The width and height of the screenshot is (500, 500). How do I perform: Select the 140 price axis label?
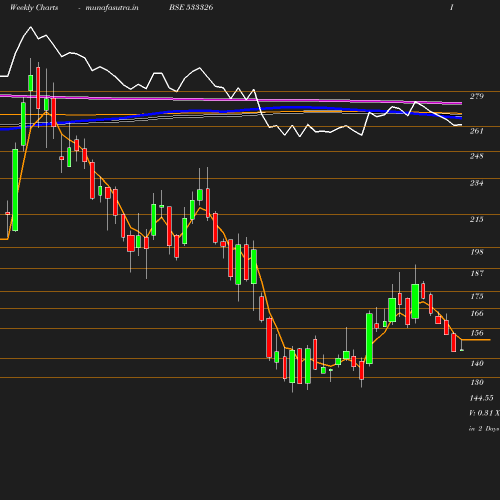coord(477,363)
